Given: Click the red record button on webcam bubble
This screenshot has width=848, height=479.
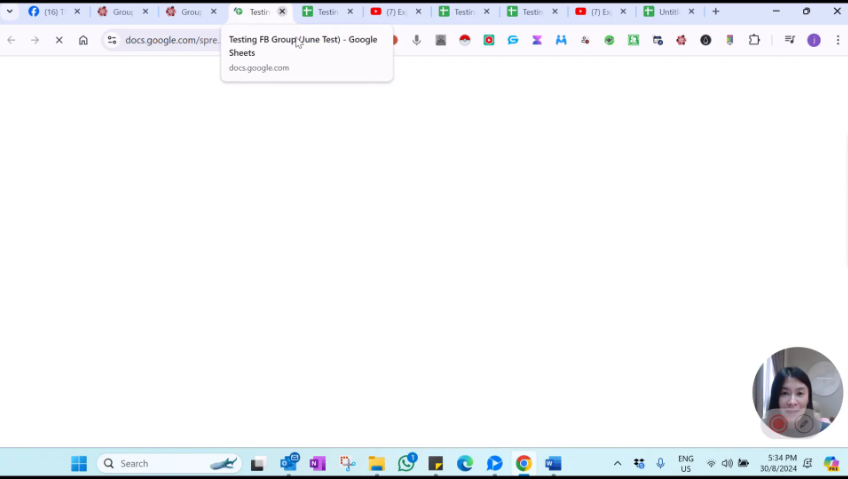Looking at the screenshot, I should point(778,424).
